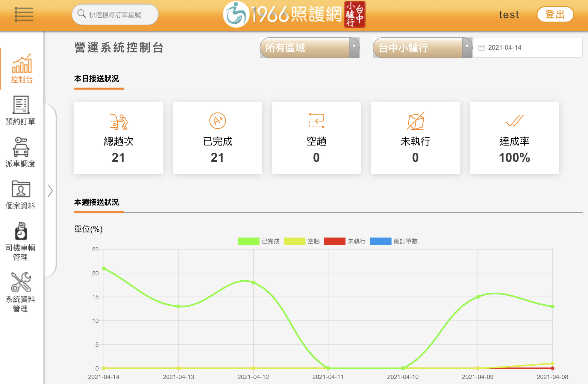Select the 本週接送狀況 tab heading
Viewport: 588px width, 384px height.
(x=96, y=202)
